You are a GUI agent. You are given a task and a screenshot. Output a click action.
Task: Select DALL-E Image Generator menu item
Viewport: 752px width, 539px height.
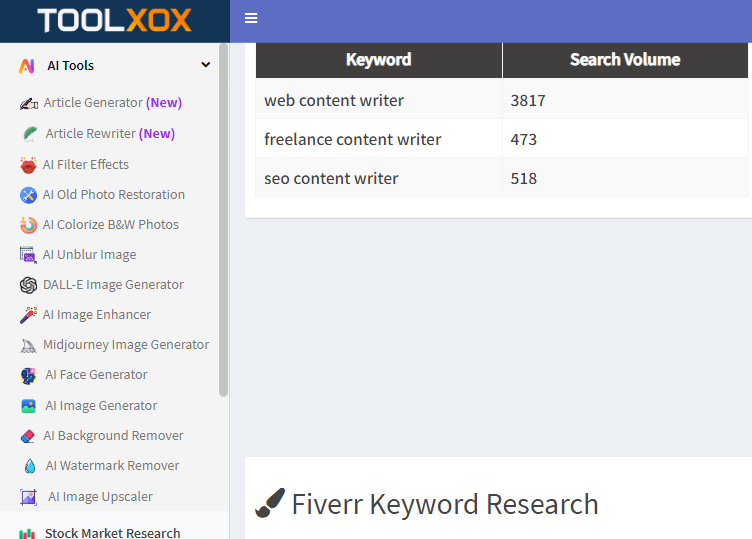pos(113,285)
